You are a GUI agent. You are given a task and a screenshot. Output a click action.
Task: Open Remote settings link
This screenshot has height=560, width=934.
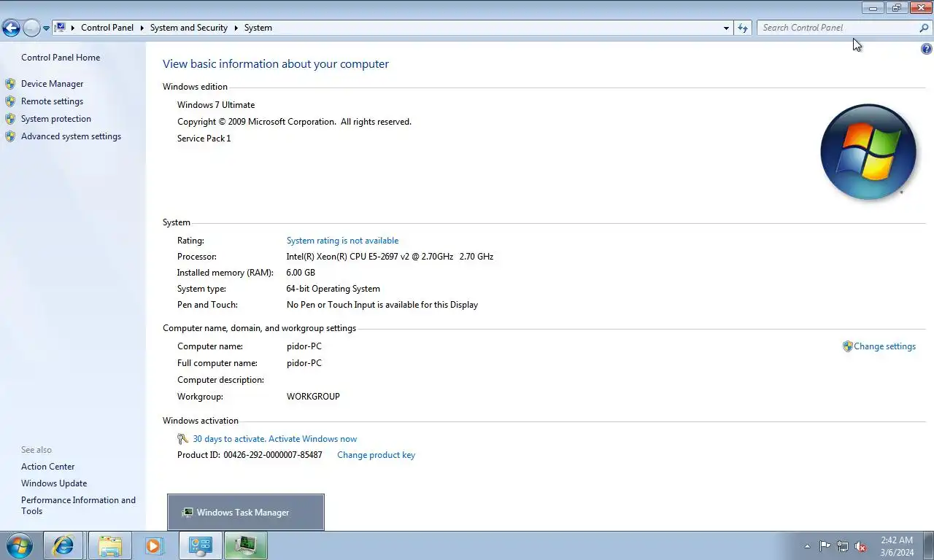click(52, 101)
